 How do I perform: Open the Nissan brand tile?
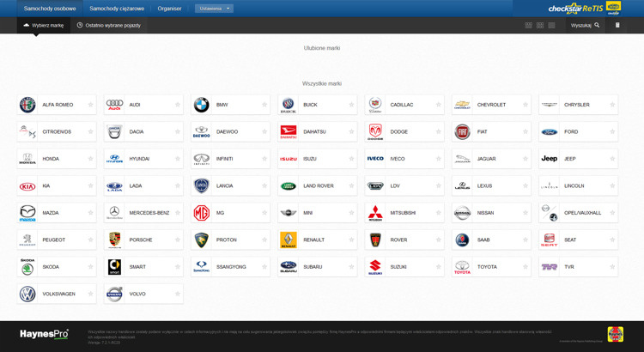tap(491, 213)
